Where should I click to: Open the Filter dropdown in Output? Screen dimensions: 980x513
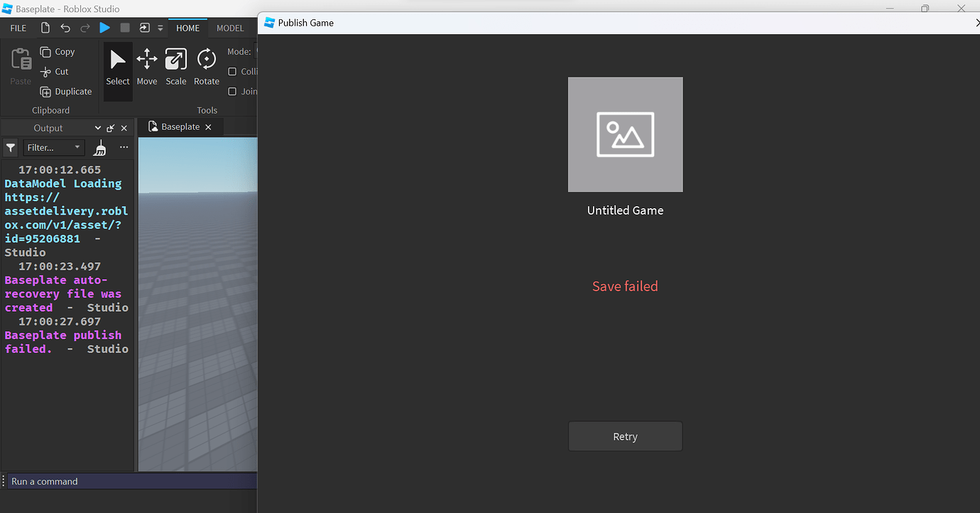[x=53, y=148]
